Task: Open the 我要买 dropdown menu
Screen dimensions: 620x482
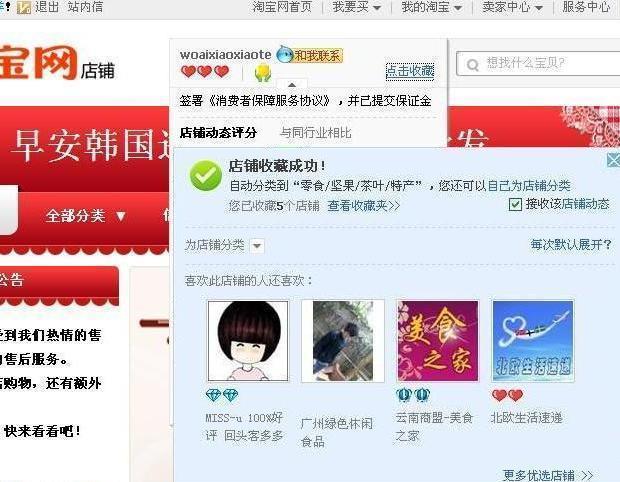Action: [x=357, y=7]
